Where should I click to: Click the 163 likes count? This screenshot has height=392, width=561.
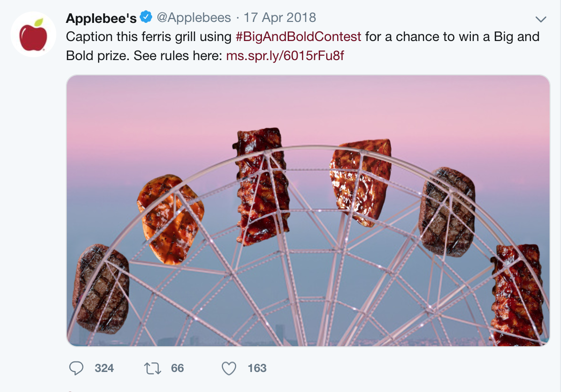coord(257,368)
